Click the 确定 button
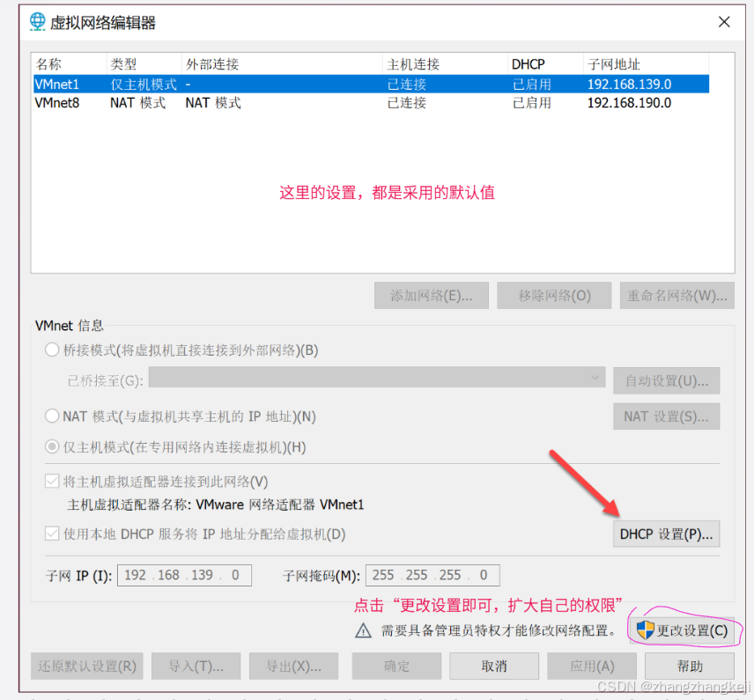This screenshot has height=700, width=754. (x=396, y=666)
